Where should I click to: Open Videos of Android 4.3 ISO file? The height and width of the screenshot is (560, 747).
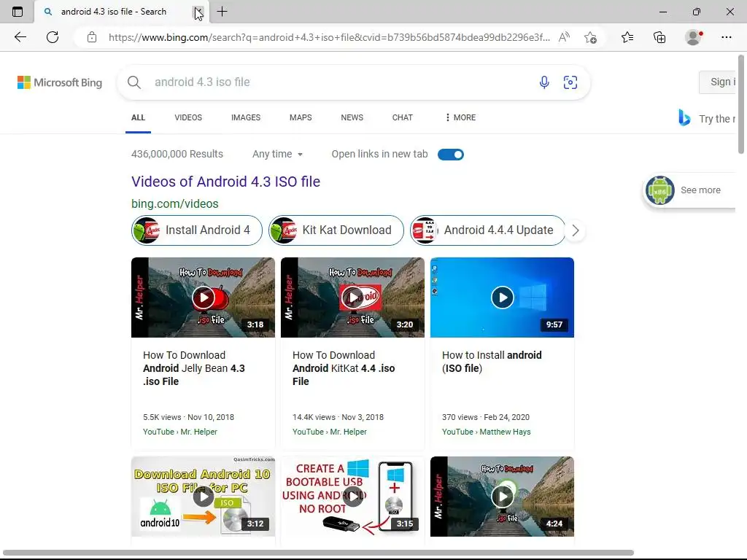tap(226, 182)
